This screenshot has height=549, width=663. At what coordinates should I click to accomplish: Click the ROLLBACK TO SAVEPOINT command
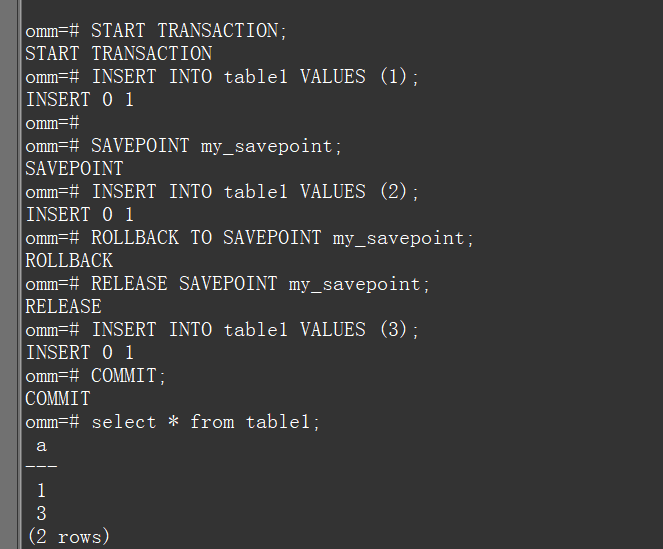250,238
